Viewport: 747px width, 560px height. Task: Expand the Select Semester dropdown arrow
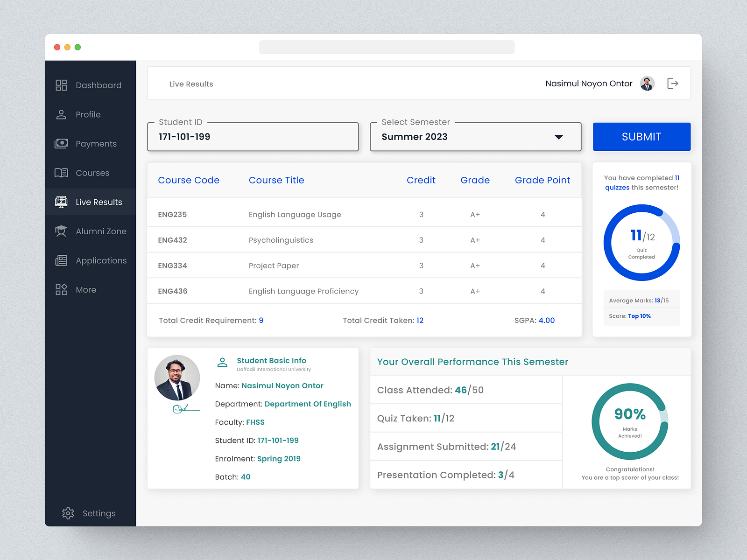point(558,137)
